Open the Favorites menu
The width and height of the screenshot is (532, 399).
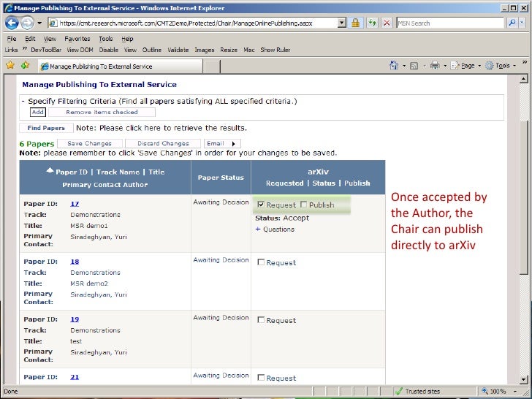[77, 39]
